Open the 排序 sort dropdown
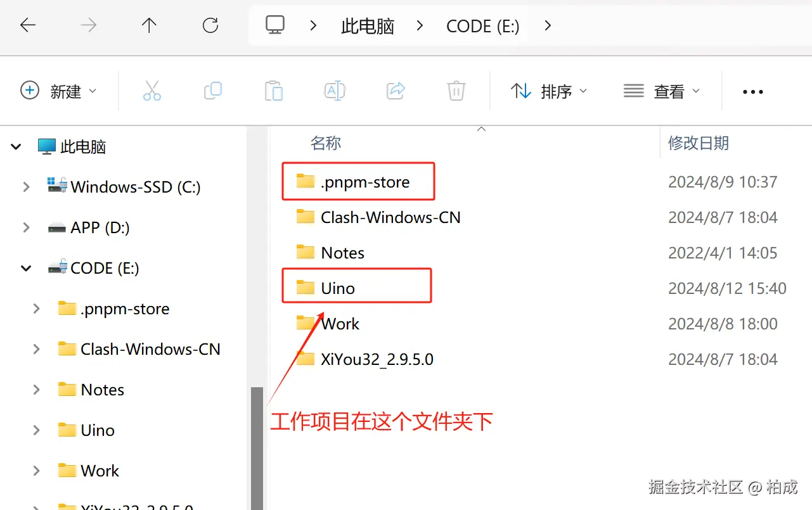 549,92
